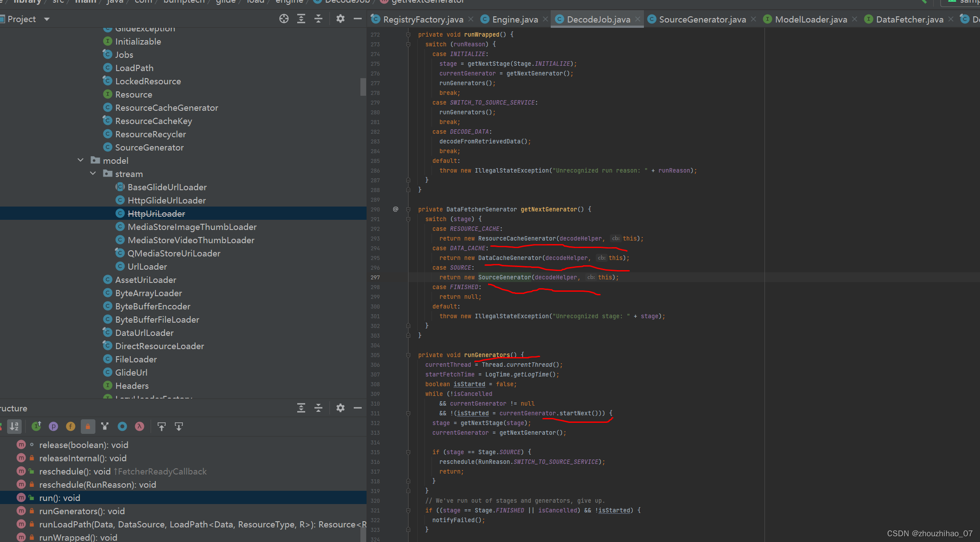Collapse the model folder

(80, 160)
